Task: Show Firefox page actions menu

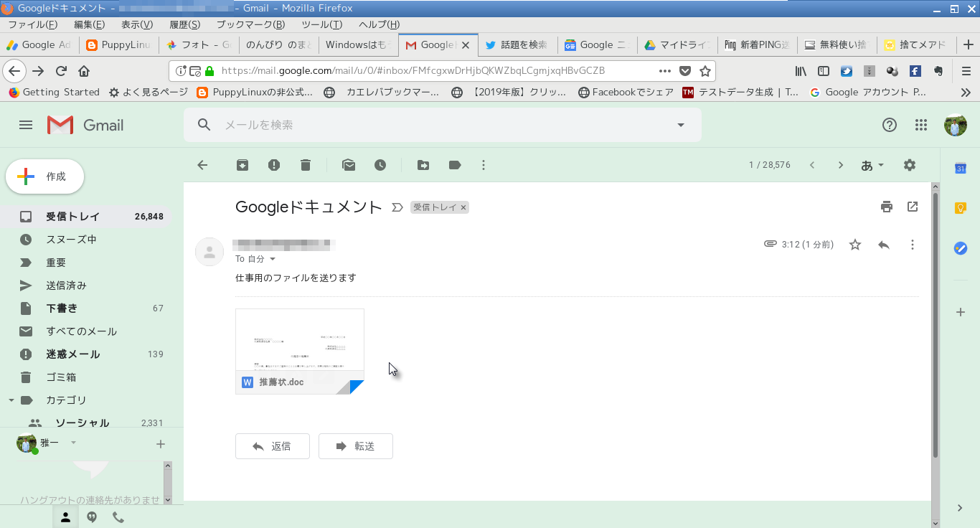Action: click(x=665, y=71)
